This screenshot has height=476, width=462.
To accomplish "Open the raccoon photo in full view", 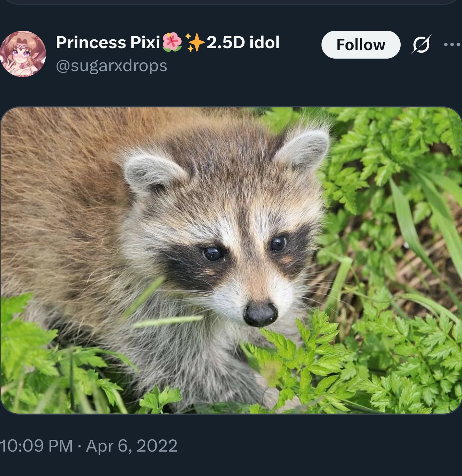I will click(x=231, y=260).
